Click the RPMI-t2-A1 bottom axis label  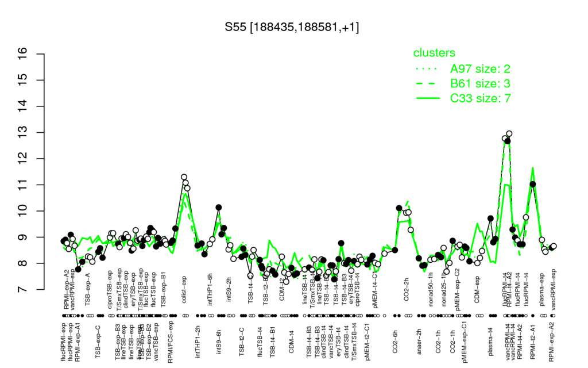pos(533,342)
